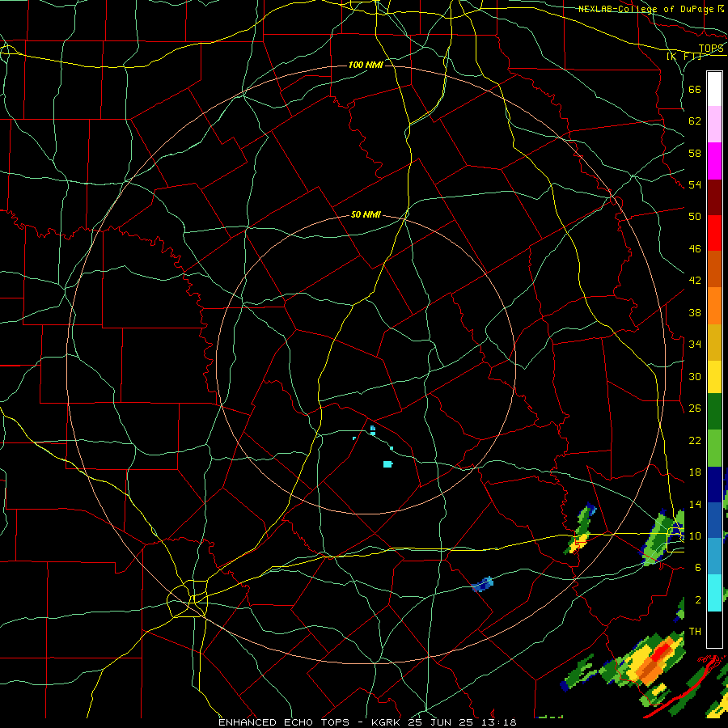Click the white swatch at the top of the tops legend
This screenshot has height=728, width=728.
[714, 89]
